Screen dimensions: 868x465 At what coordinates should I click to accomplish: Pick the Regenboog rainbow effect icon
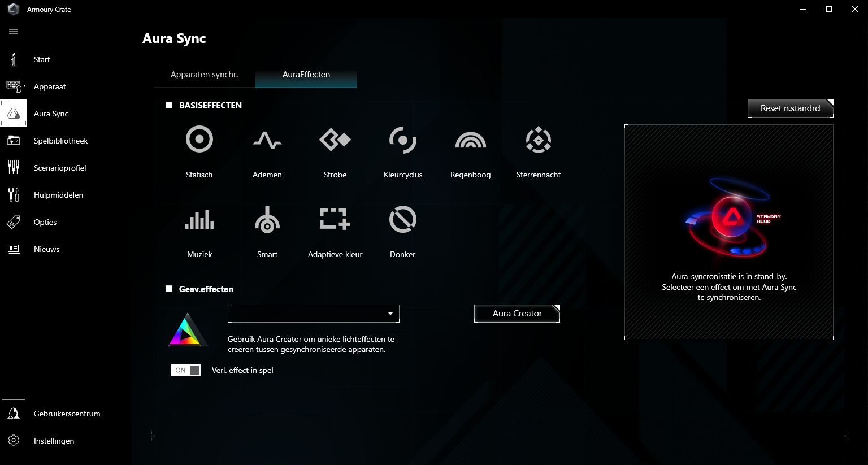point(471,140)
